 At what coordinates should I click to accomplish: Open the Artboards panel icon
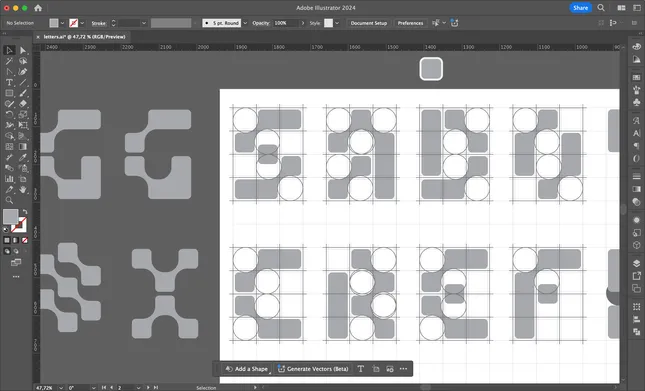(636, 288)
